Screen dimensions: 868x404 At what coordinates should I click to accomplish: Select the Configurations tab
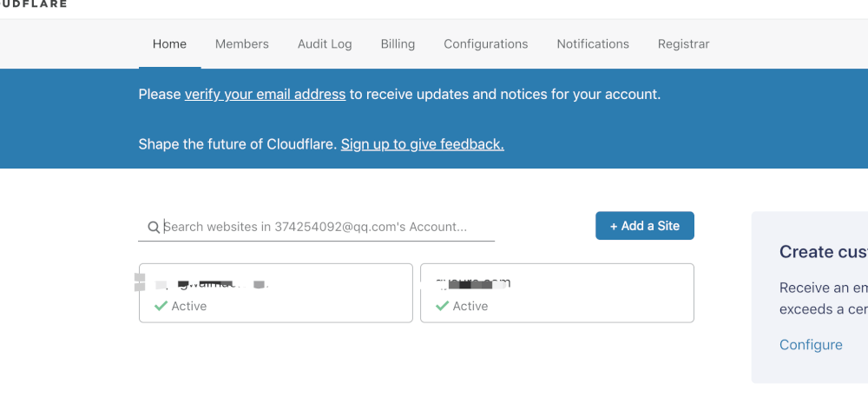pos(485,43)
